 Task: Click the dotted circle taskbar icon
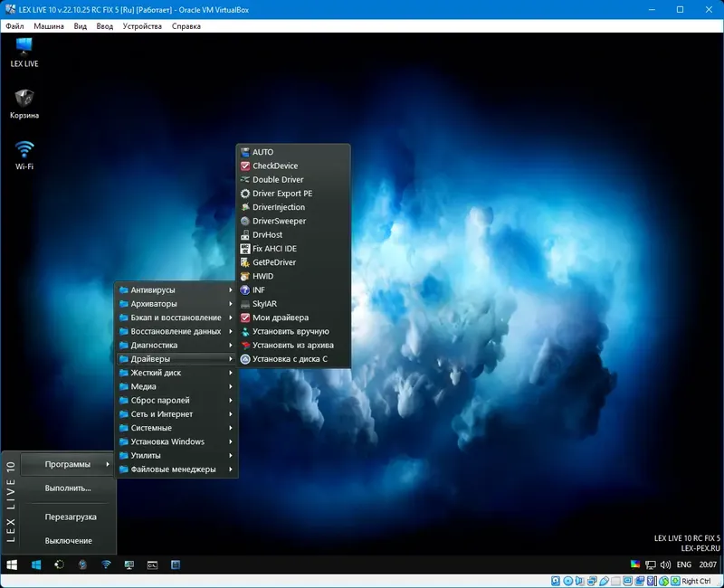click(x=59, y=564)
